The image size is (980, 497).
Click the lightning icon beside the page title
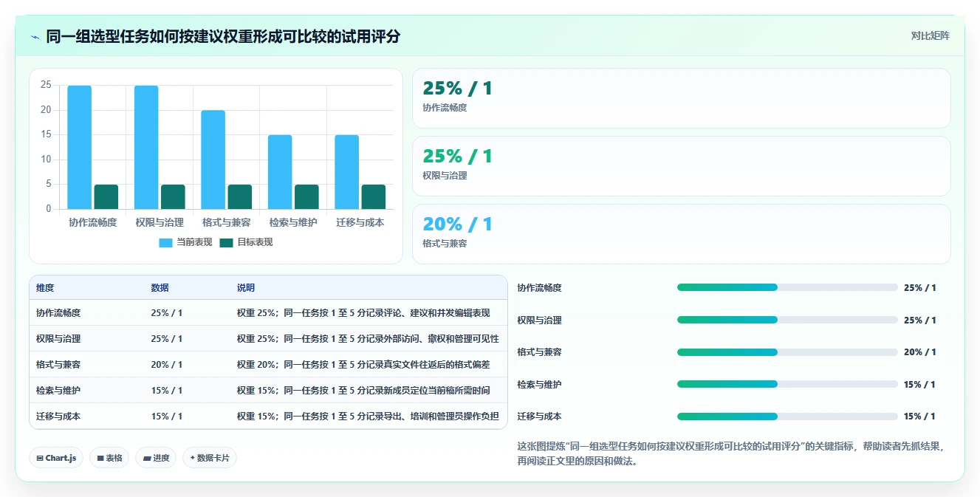tap(35, 36)
